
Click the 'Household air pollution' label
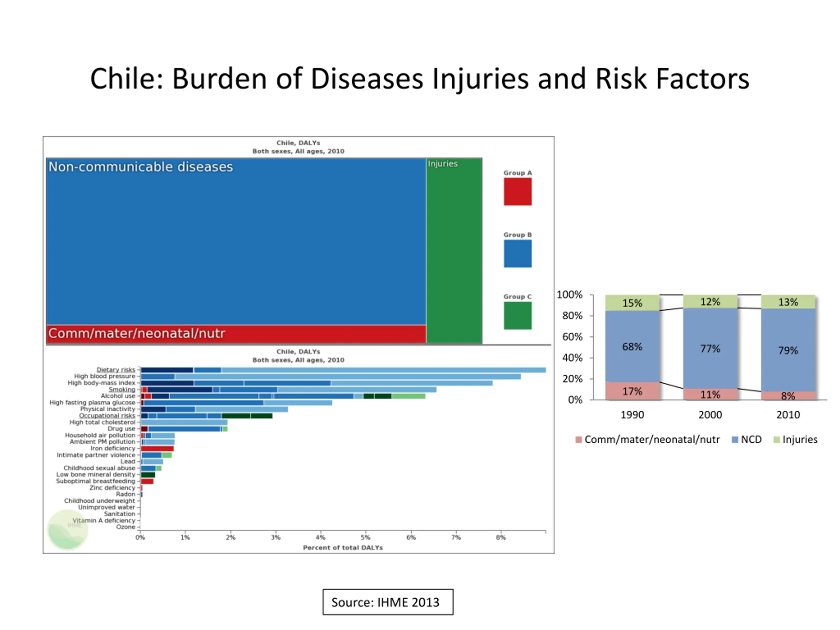pos(100,435)
